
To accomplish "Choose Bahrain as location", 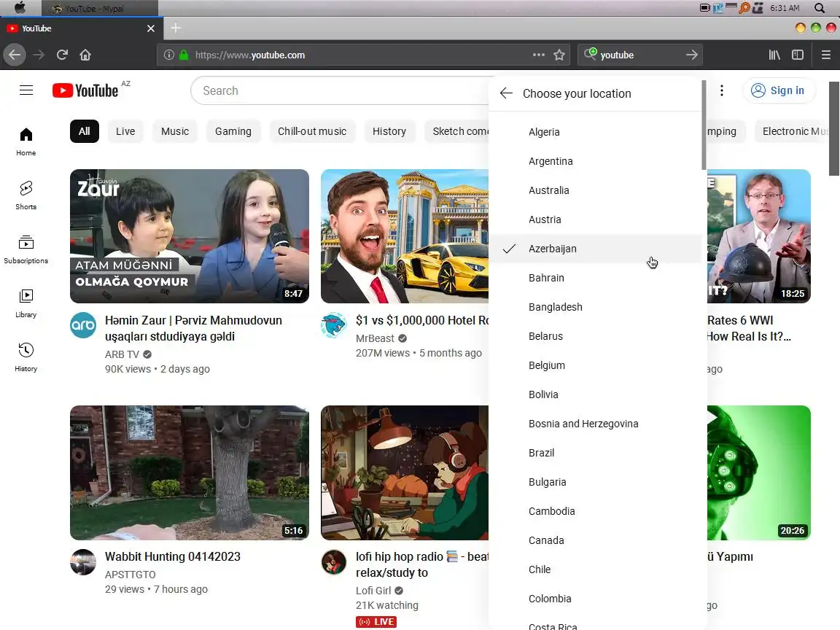I will (595, 278).
